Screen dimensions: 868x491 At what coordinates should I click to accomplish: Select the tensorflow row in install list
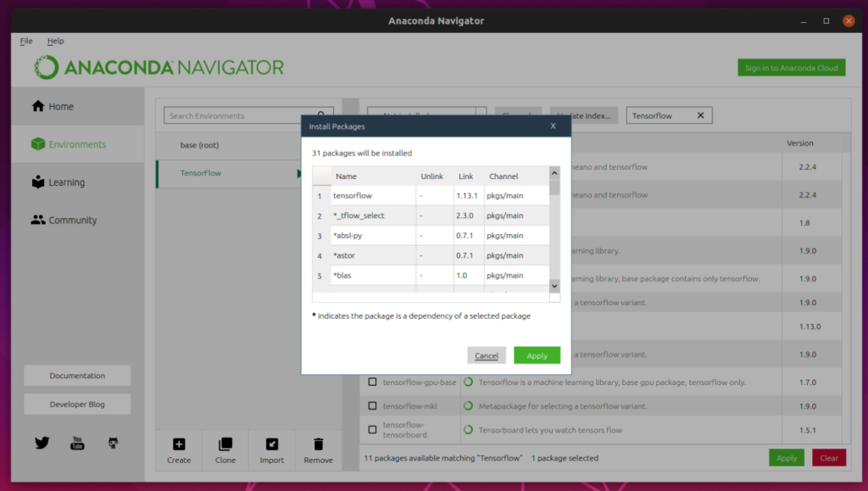click(x=431, y=195)
